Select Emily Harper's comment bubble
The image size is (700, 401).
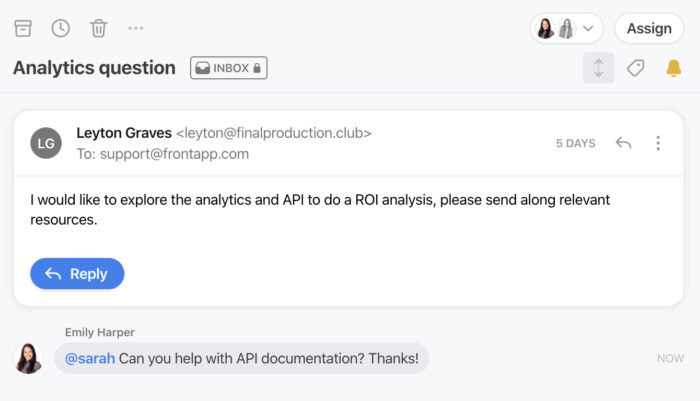click(242, 358)
